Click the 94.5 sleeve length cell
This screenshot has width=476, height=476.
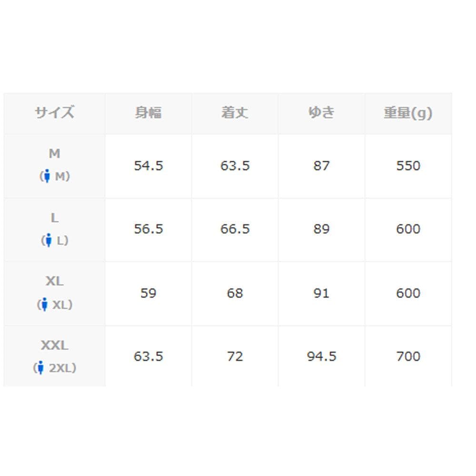pos(321,356)
